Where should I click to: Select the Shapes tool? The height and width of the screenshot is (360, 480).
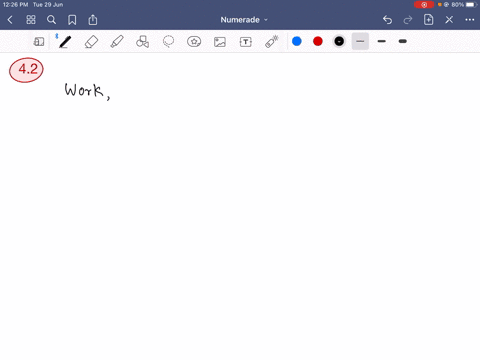click(143, 42)
